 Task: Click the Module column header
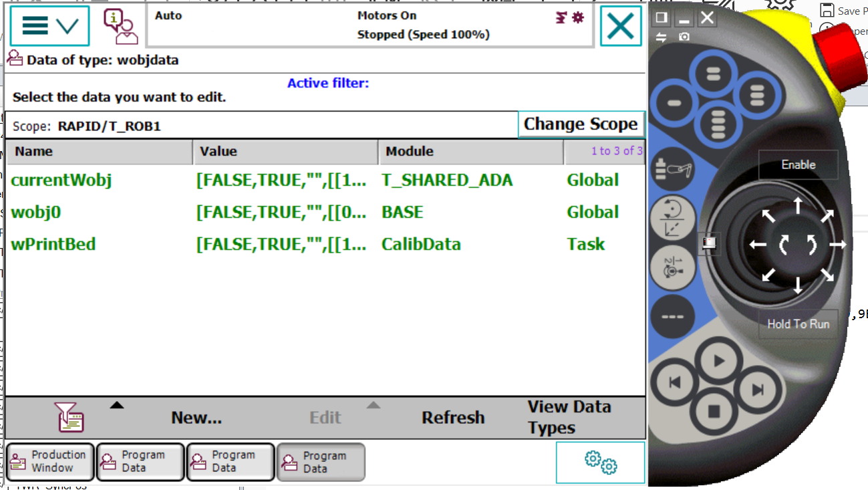pyautogui.click(x=472, y=152)
